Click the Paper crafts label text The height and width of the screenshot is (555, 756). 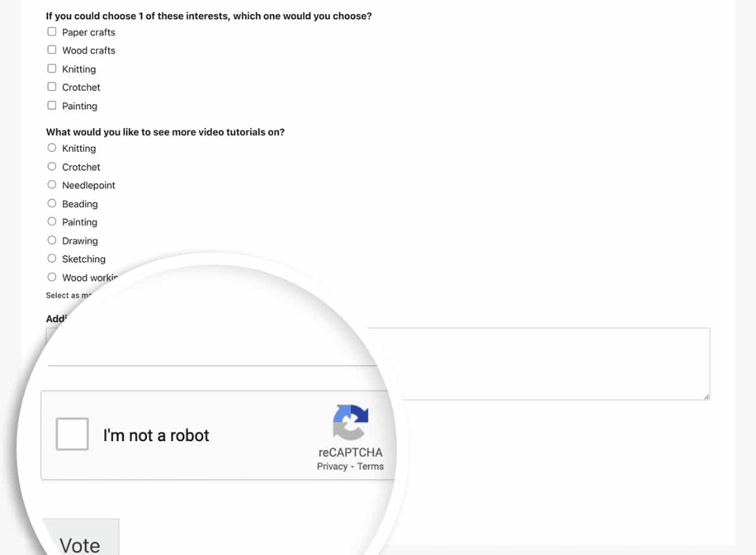(x=89, y=33)
